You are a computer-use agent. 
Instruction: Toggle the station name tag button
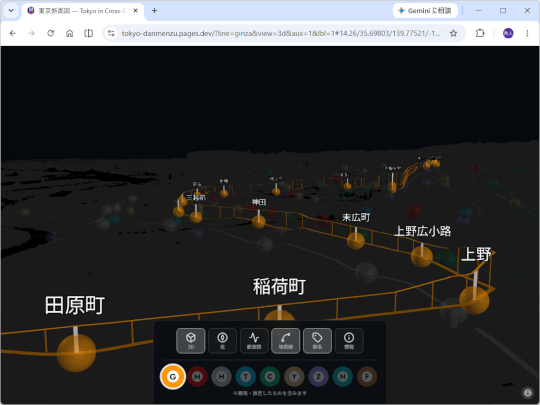click(317, 341)
